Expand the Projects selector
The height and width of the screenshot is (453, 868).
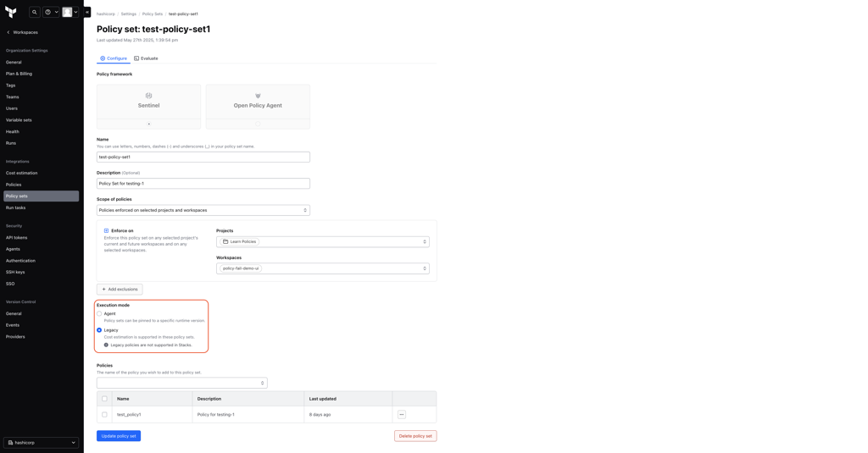pyautogui.click(x=322, y=241)
